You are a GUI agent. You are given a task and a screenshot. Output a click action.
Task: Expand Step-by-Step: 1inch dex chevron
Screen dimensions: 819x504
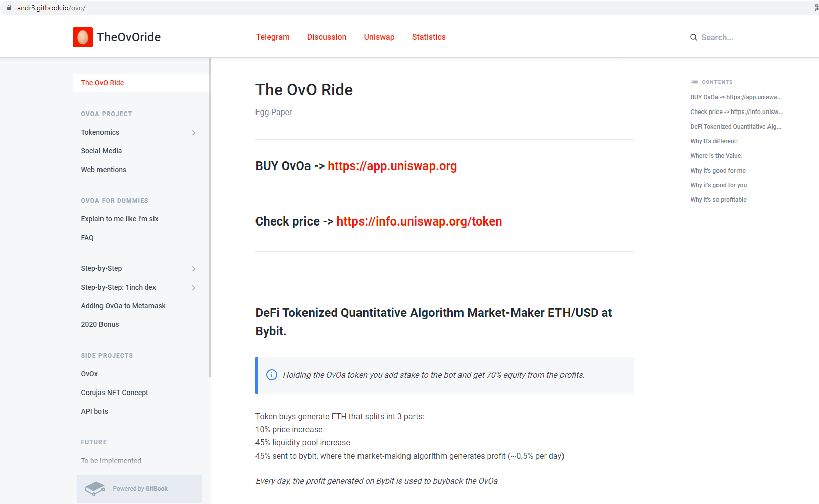(x=194, y=288)
